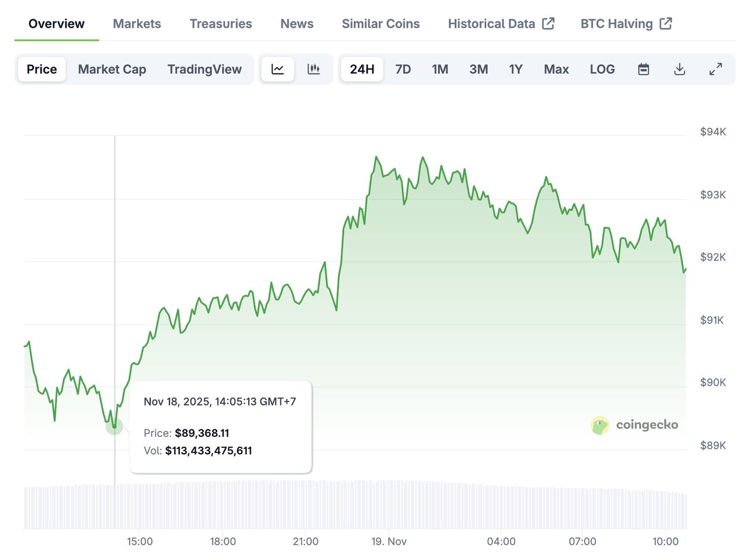Click the BTC Halving external link icon

coord(666,24)
